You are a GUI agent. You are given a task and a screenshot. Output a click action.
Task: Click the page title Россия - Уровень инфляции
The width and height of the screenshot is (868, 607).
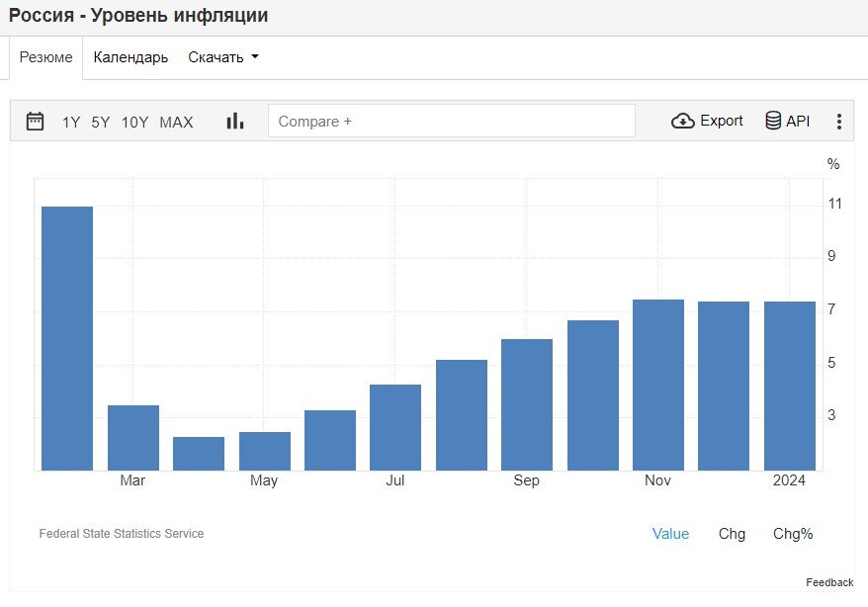click(138, 15)
